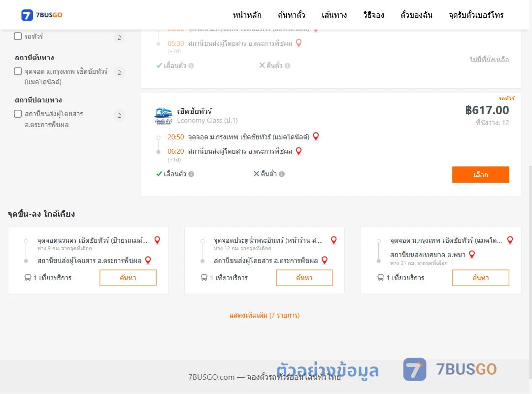
Task: Click the 7BUSGO logo in header
Action: point(42,15)
